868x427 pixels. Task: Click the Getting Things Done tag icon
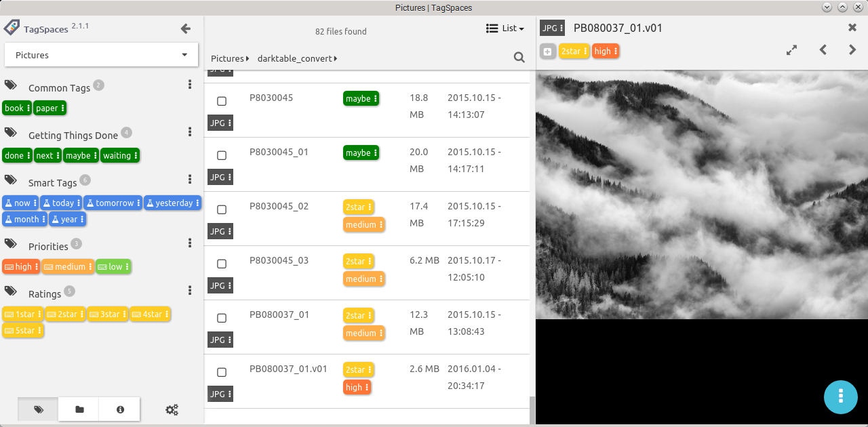(x=11, y=132)
